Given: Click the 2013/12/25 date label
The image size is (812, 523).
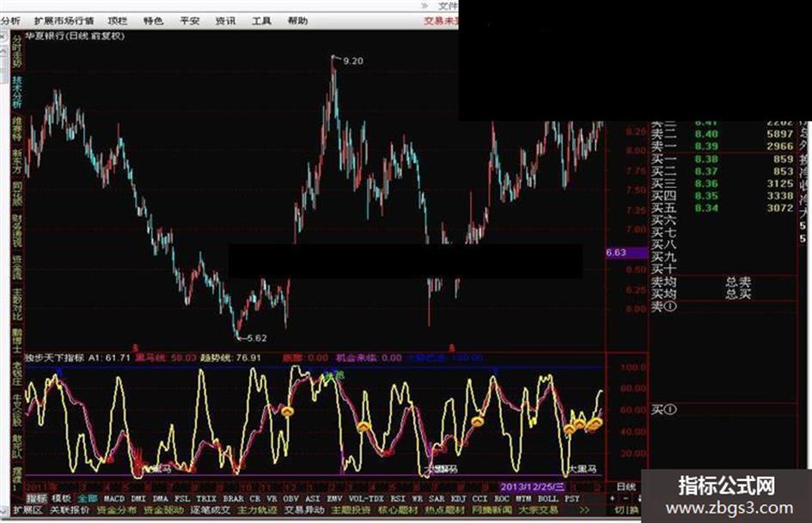Looking at the screenshot, I should pyautogui.click(x=533, y=487).
